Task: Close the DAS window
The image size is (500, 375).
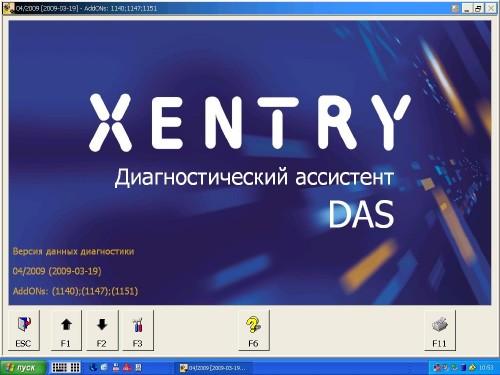Action: pos(491,8)
